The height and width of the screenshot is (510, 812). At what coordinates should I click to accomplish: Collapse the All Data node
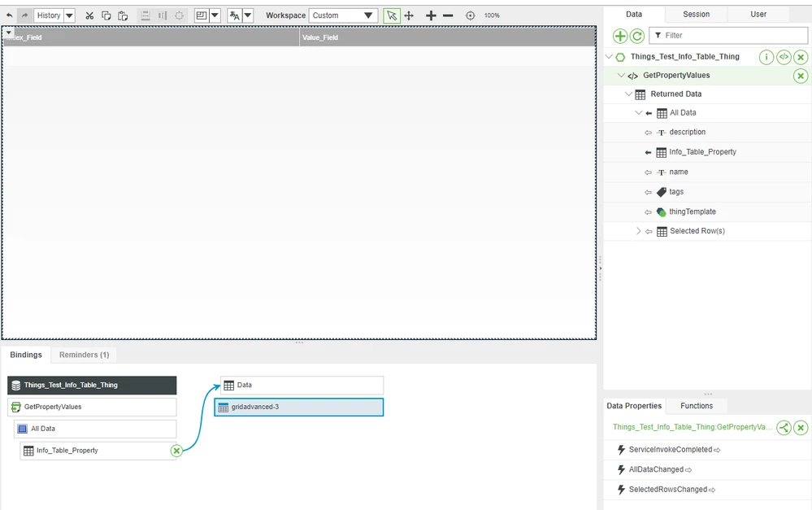pos(639,112)
